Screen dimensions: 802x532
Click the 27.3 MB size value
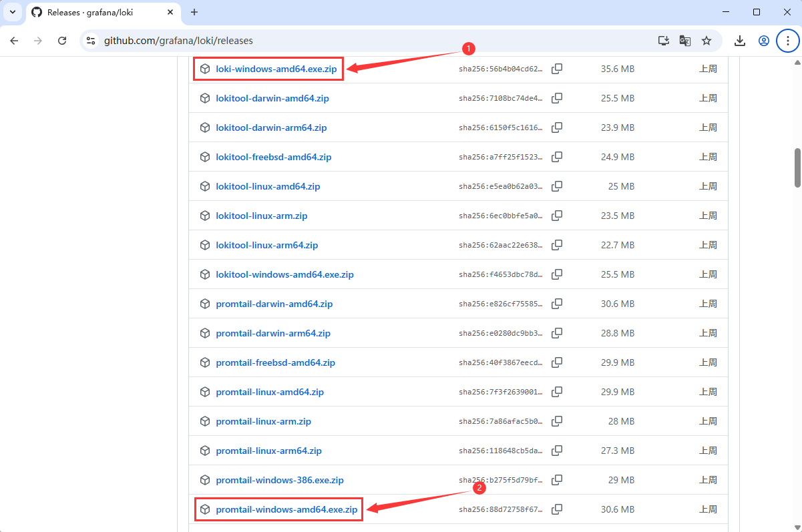point(618,451)
